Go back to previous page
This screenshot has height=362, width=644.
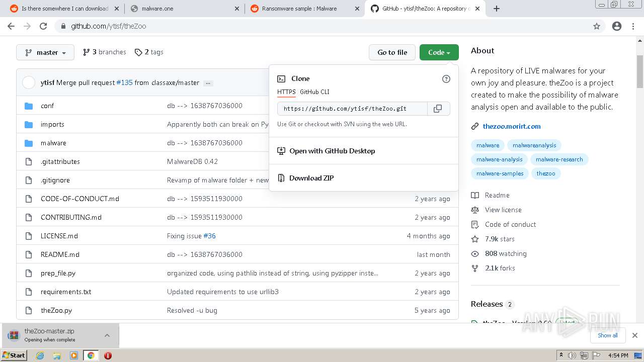click(11, 26)
